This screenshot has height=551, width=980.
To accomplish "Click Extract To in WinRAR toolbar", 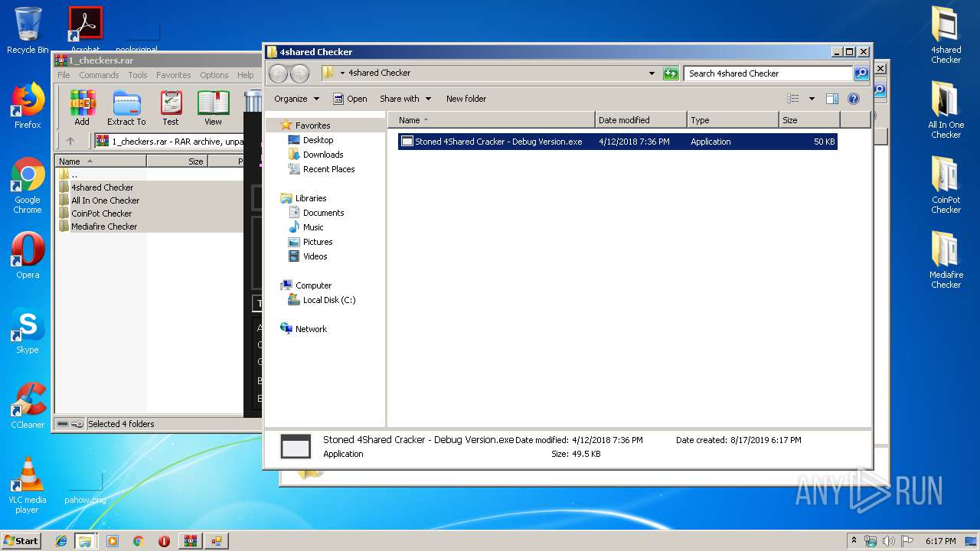I will (x=126, y=108).
